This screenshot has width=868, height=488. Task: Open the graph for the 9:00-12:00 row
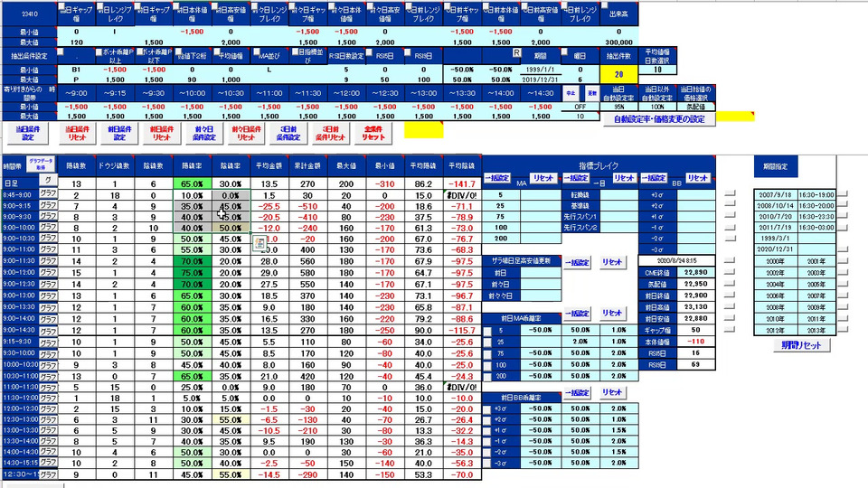click(48, 272)
